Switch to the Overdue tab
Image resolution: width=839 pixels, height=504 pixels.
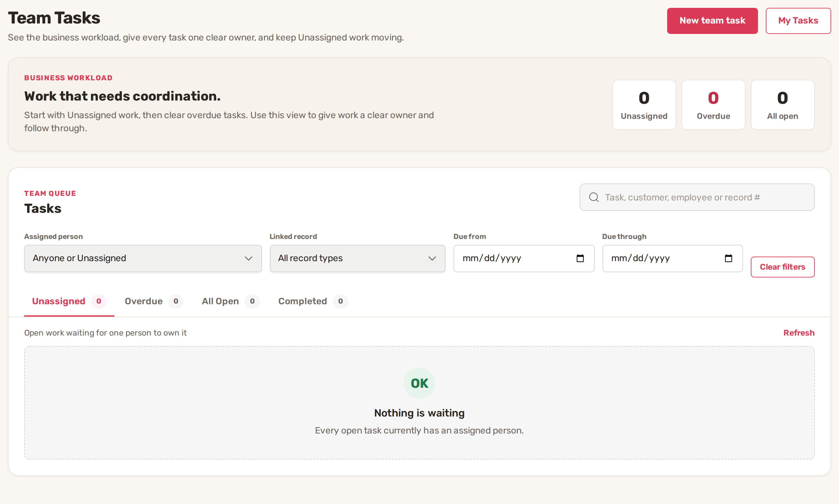pyautogui.click(x=154, y=301)
